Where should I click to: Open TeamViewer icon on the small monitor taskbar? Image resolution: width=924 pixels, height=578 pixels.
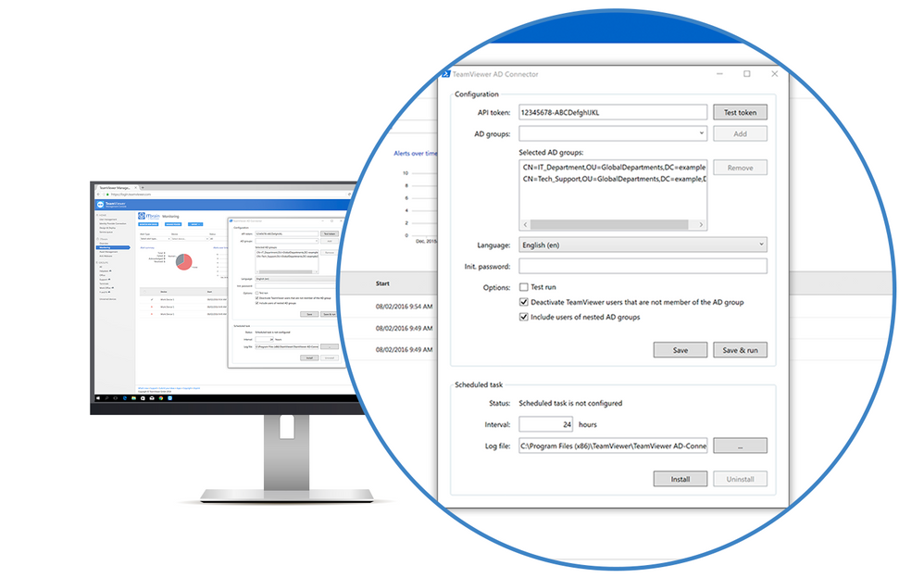point(169,398)
